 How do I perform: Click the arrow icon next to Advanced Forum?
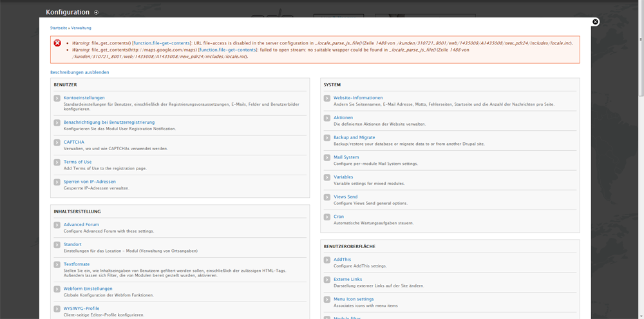point(57,225)
